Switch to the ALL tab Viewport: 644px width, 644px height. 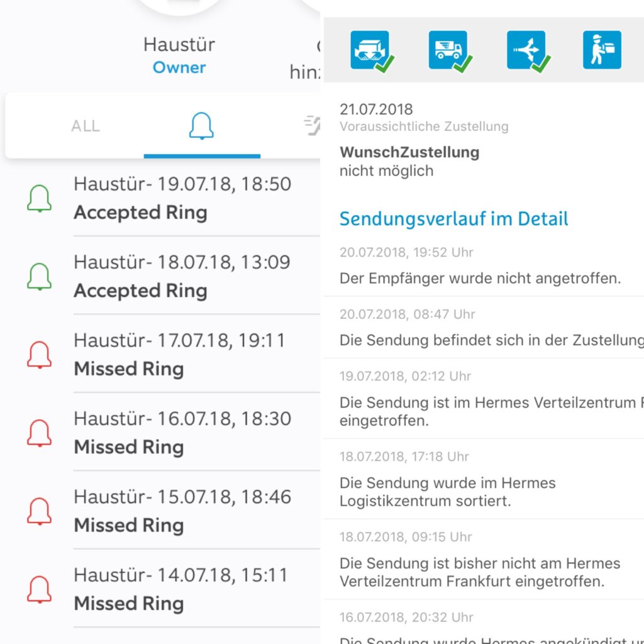[85, 125]
